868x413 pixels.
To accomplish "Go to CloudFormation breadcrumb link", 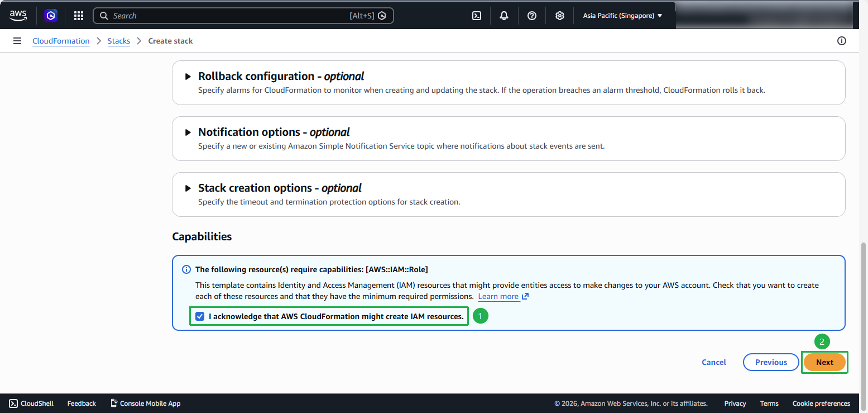I will tap(61, 41).
